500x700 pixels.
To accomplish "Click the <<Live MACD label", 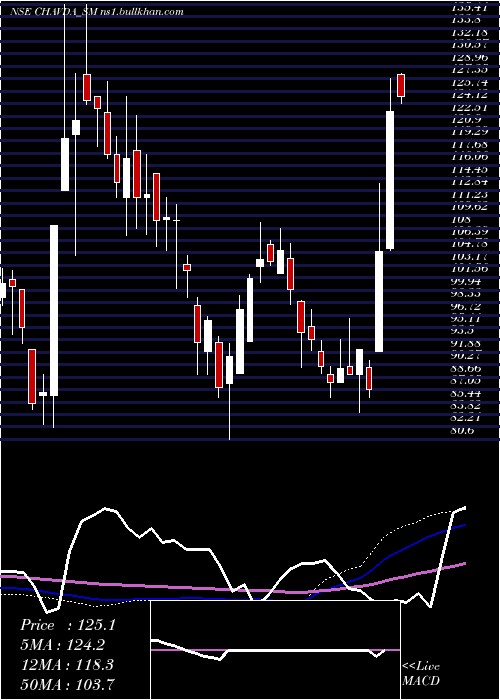I will point(421,674).
